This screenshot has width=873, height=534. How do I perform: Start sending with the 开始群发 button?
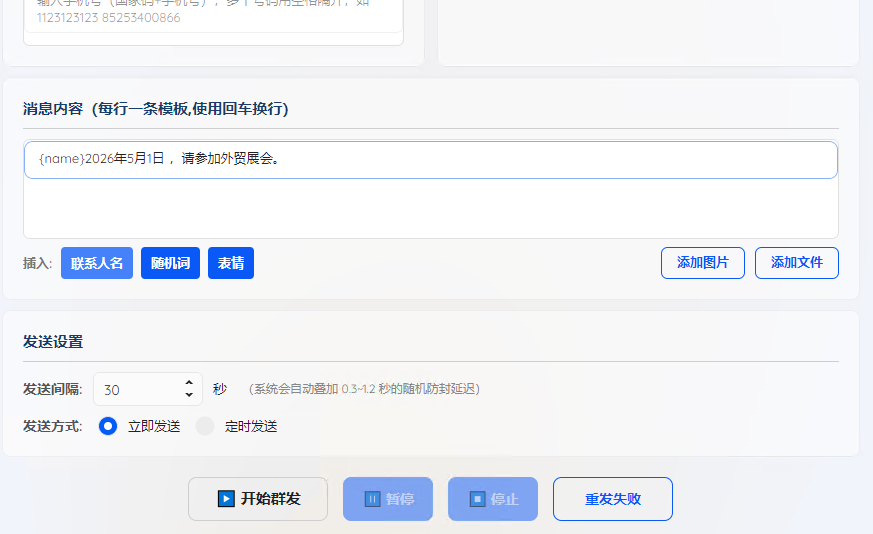(x=258, y=499)
